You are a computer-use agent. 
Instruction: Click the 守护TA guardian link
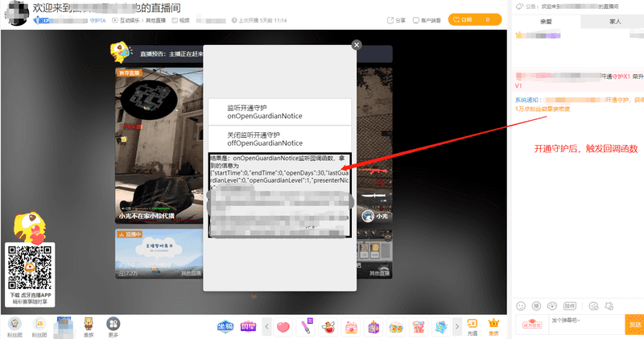(98, 20)
